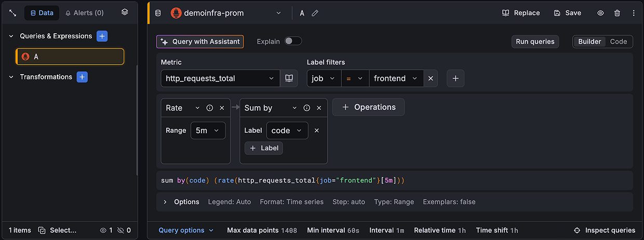Open the layers stack icon in sidebar
This screenshot has height=240, width=644.
[x=125, y=12]
